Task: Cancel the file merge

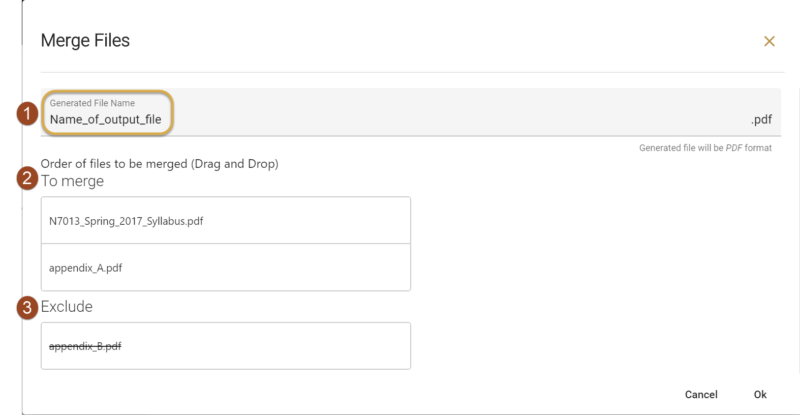Action: coord(701,395)
